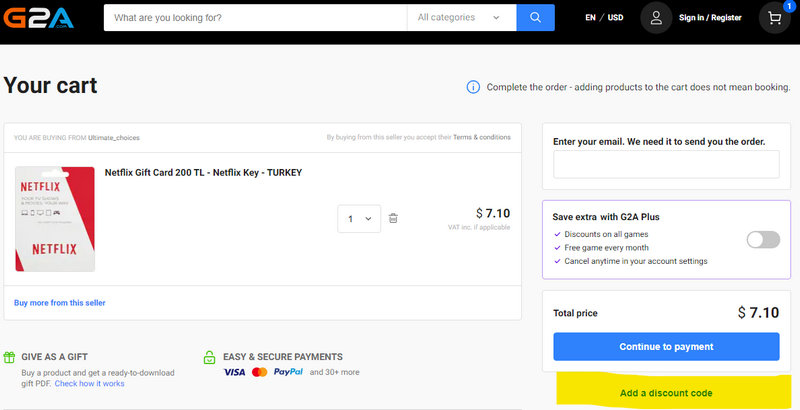Open Buy more from this seller link

pos(59,302)
